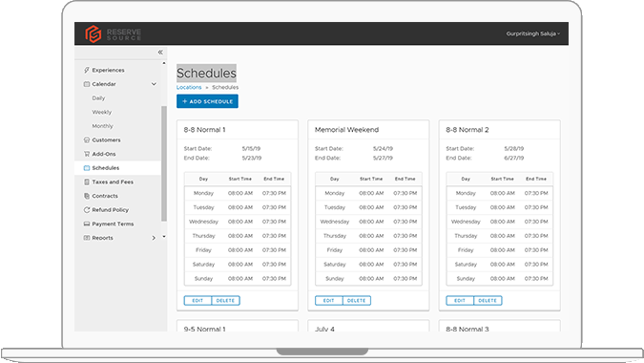Screen dimensions: 644x363
Task: Click the Taxes and Fees icon
Action: tap(86, 181)
